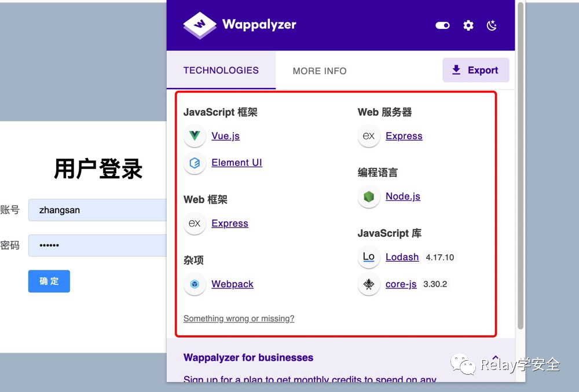Click core-js version 3.30.2 text
This screenshot has height=392, width=579.
(435, 284)
